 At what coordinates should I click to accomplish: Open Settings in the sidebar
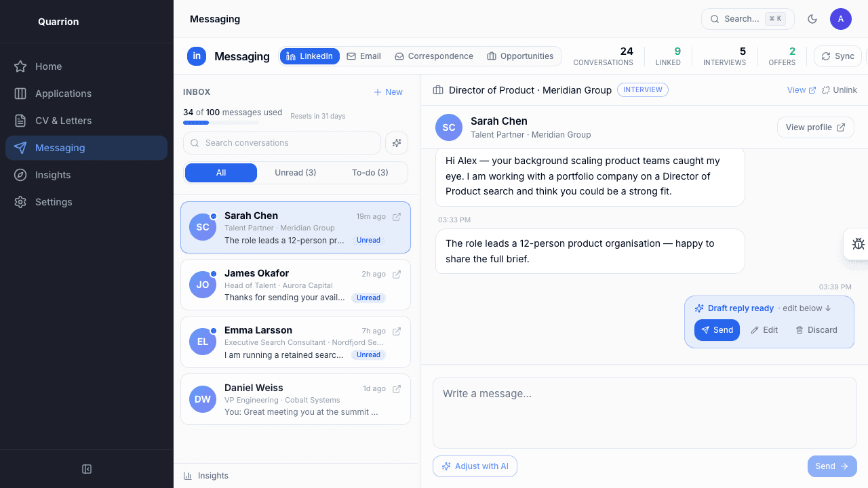(86, 202)
